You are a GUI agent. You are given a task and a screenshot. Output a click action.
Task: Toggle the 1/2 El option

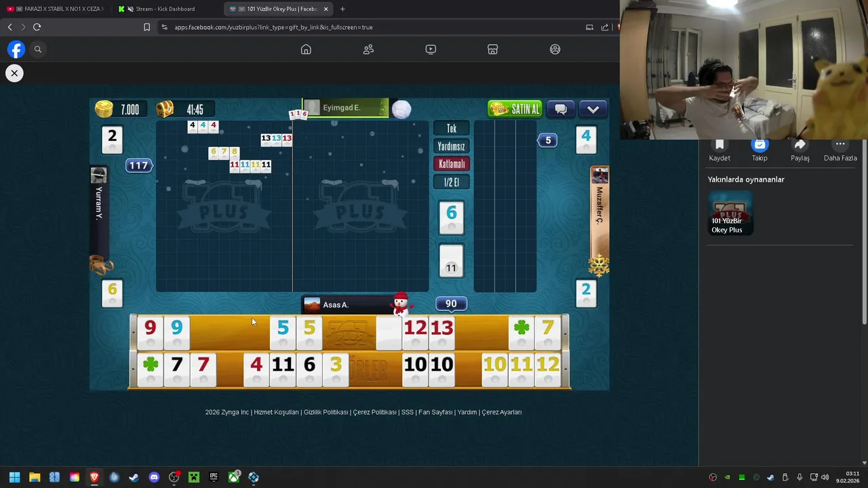[452, 182]
